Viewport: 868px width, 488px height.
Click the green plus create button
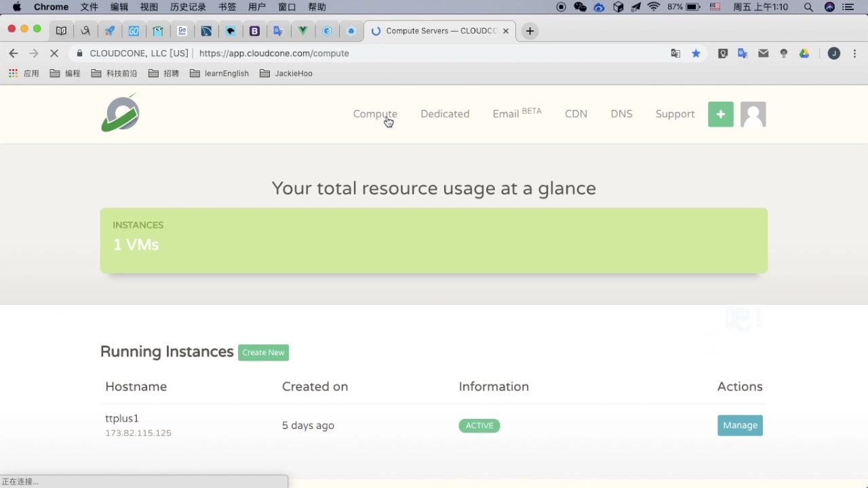pyautogui.click(x=720, y=115)
